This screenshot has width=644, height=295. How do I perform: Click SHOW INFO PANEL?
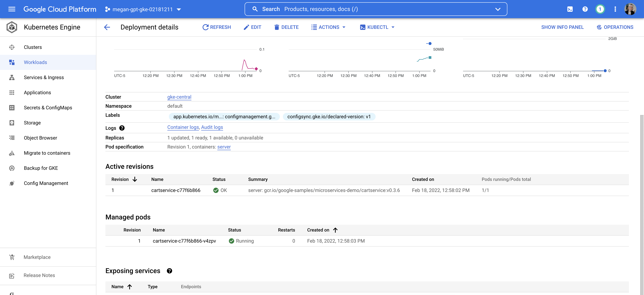tap(562, 27)
